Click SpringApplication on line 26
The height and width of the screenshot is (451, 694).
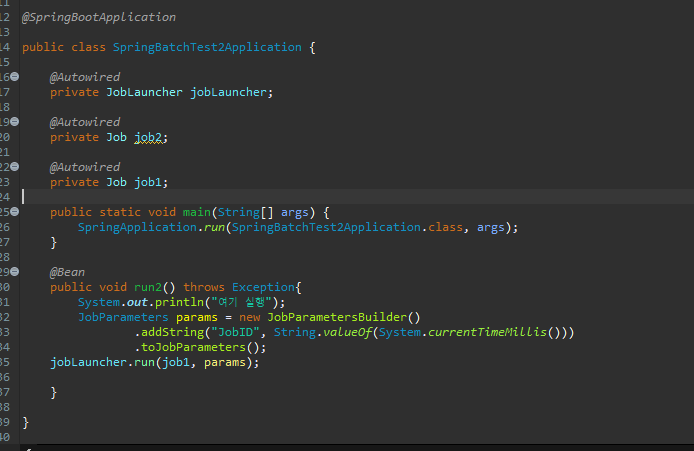pos(137,227)
